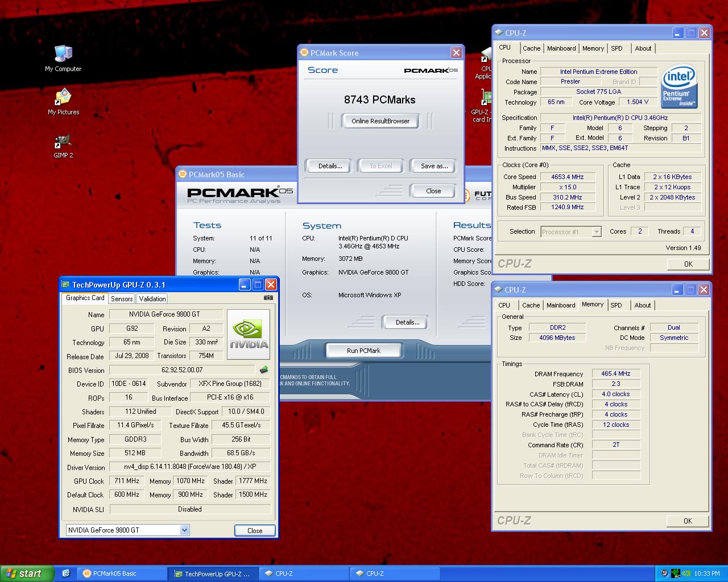Screen dimensions: 728x582
Task: Open Validation tab in GPU-Z
Action: click(152, 298)
